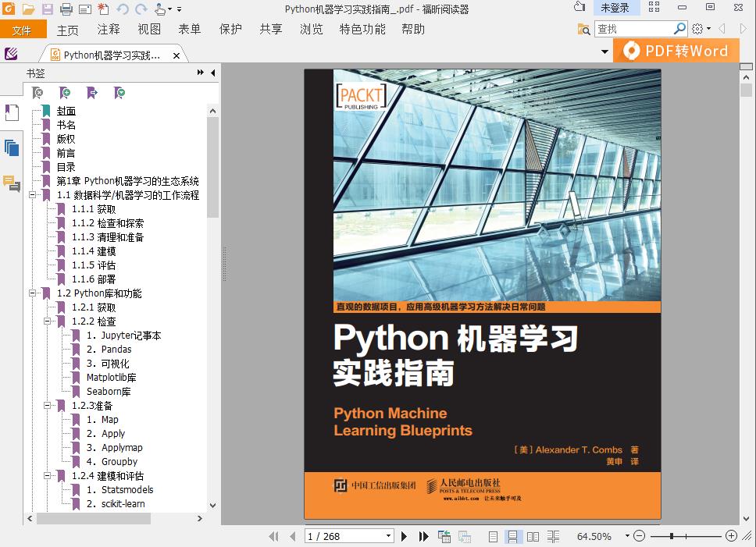This screenshot has width=756, height=547.
Task: Collapse the 1.2.4 建模和评估 tree node
Action: point(47,475)
